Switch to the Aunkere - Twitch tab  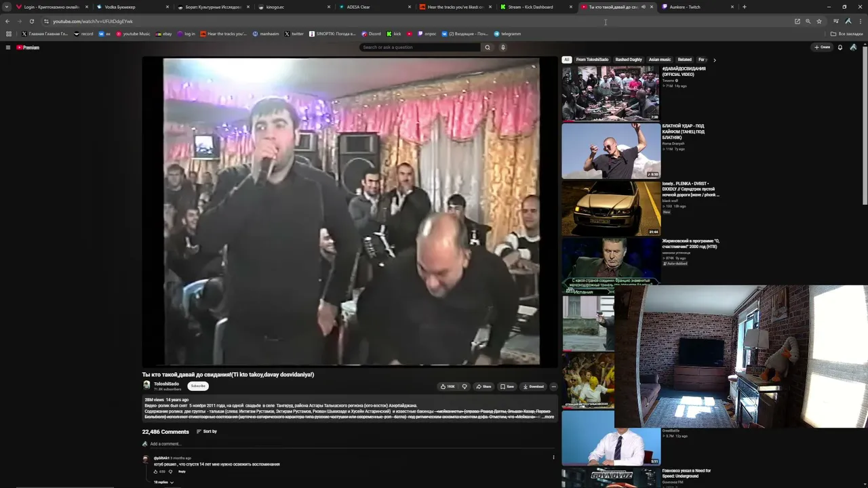[697, 7]
